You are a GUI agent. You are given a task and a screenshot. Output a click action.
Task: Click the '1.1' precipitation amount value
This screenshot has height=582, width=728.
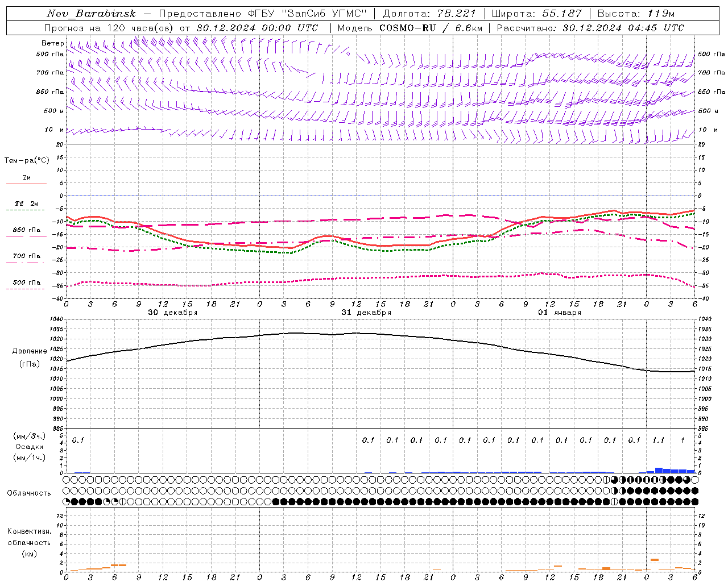coord(658,440)
